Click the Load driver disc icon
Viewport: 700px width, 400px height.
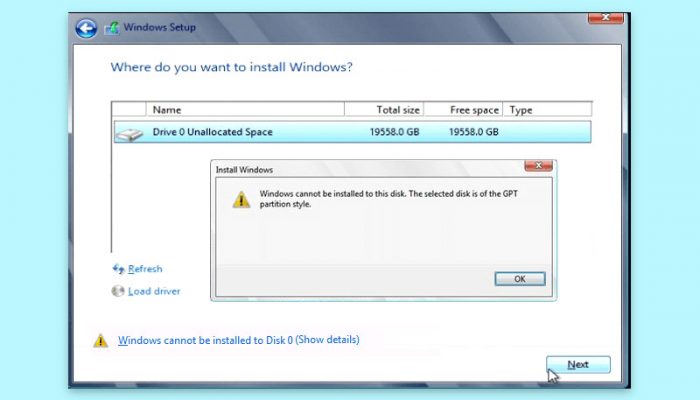point(118,291)
